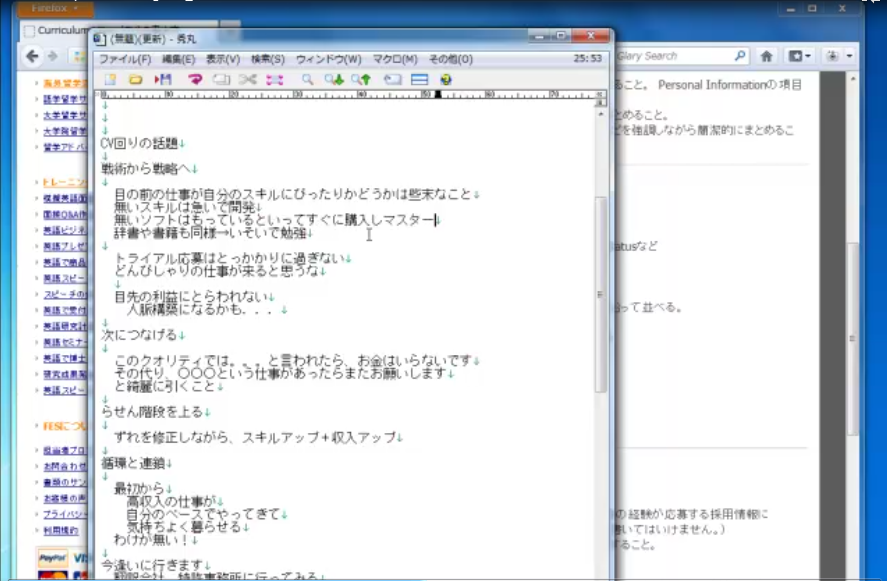The height and width of the screenshot is (581, 887).
Task: Click the Save floppy disk icon in Hidemaru
Action: (x=163, y=80)
